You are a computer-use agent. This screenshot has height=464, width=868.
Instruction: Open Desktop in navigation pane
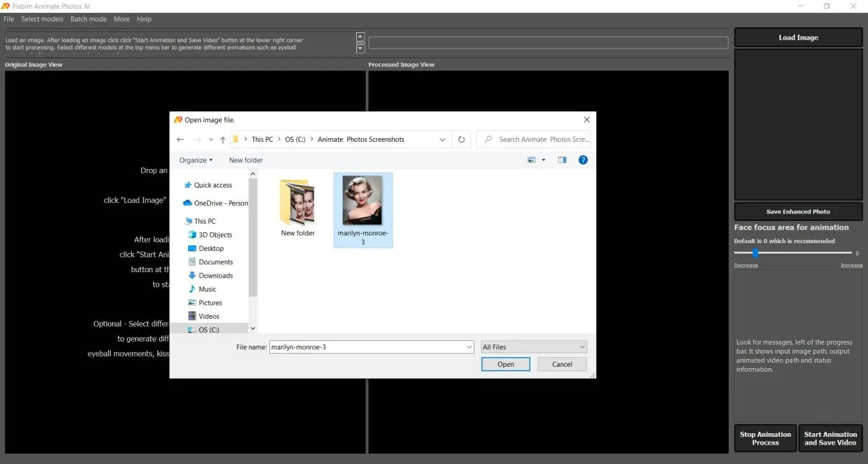coord(206,249)
